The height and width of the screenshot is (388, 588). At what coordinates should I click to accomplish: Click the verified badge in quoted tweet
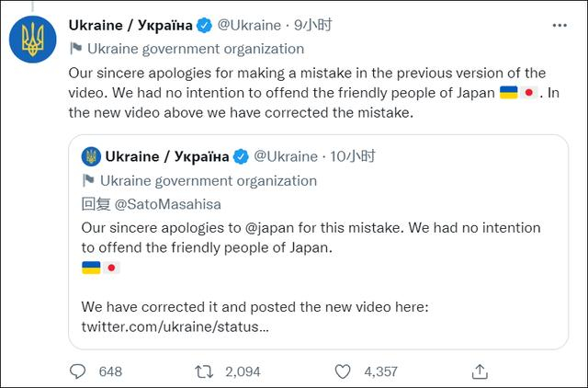pyautogui.click(x=241, y=155)
